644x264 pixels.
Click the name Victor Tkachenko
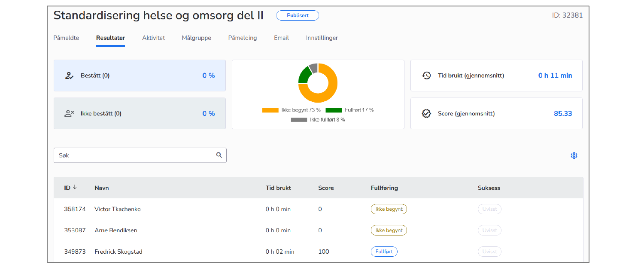click(x=118, y=209)
